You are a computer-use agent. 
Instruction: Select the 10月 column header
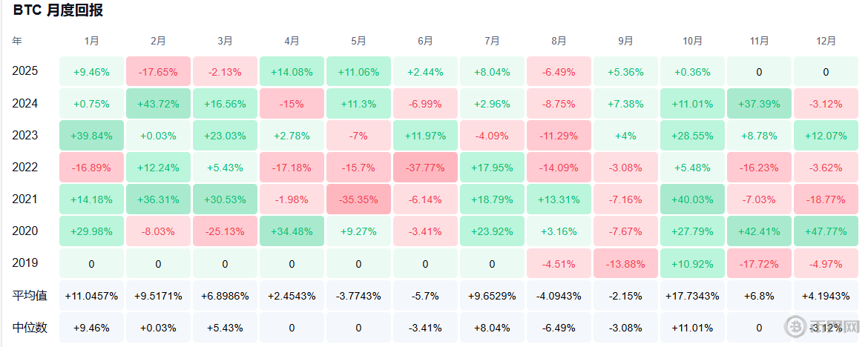[x=692, y=41]
